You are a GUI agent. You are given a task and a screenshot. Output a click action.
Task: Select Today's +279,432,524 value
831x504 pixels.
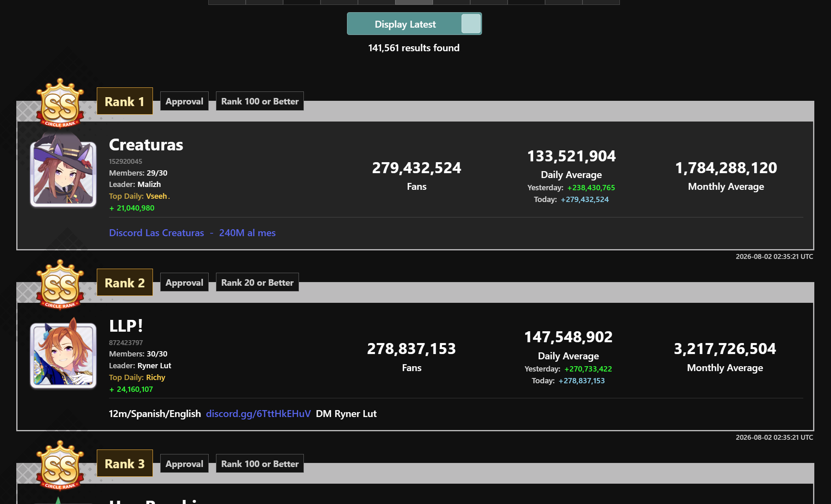[585, 200]
